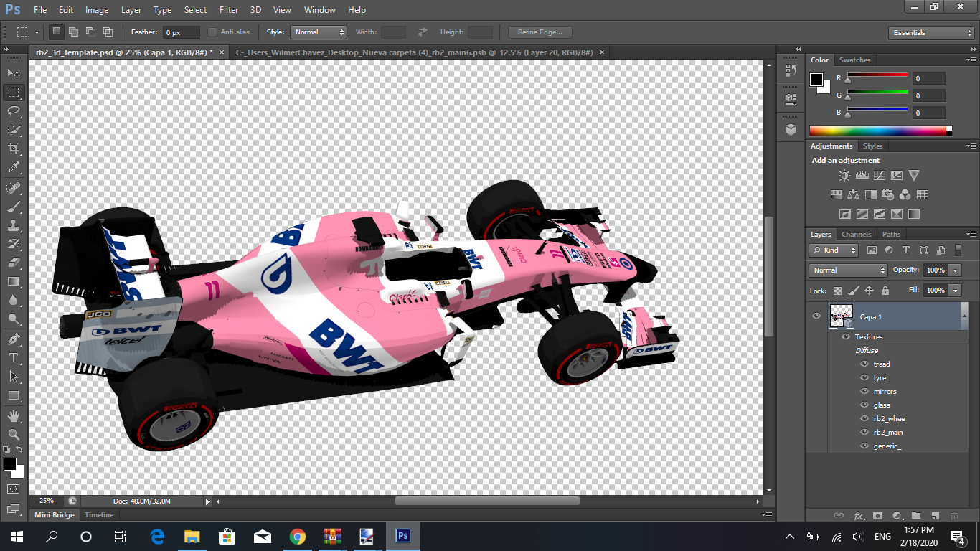The width and height of the screenshot is (980, 551).
Task: Add a Color Balance adjustment
Action: coord(853,194)
